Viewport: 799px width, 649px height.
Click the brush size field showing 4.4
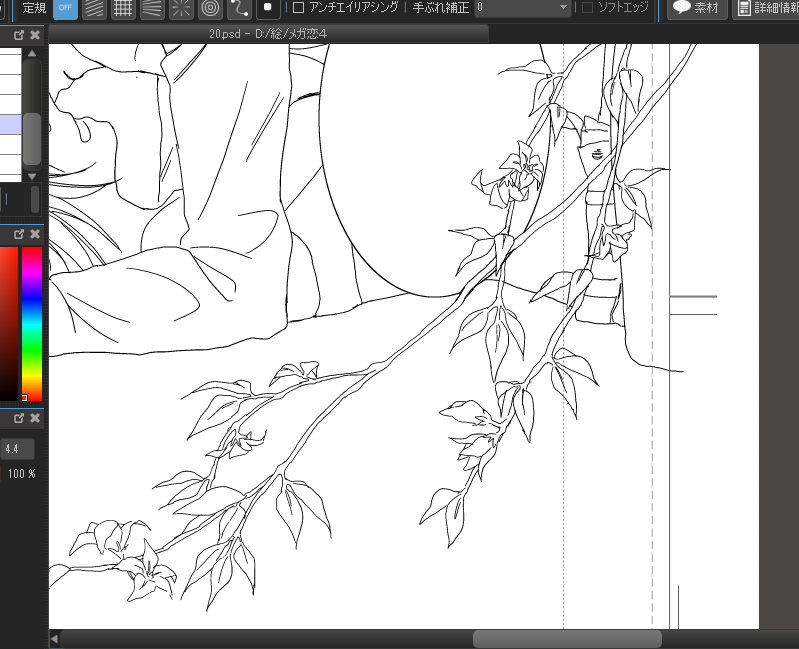point(17,449)
